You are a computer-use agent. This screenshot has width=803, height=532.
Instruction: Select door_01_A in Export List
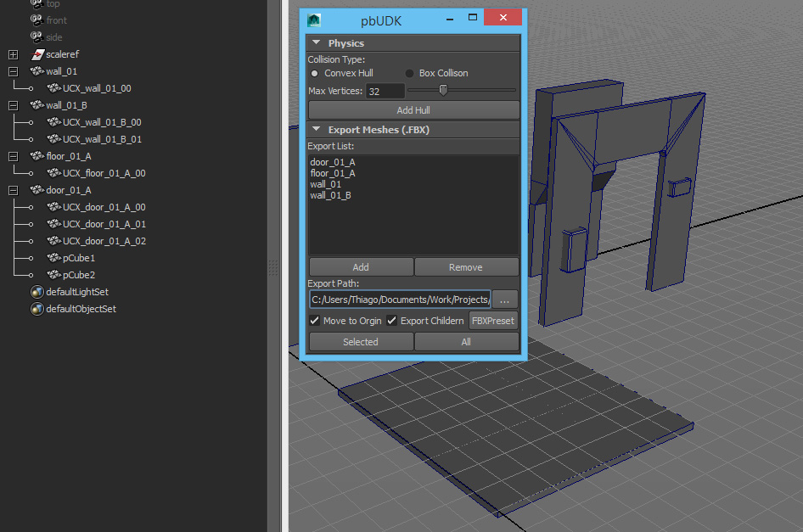click(333, 162)
